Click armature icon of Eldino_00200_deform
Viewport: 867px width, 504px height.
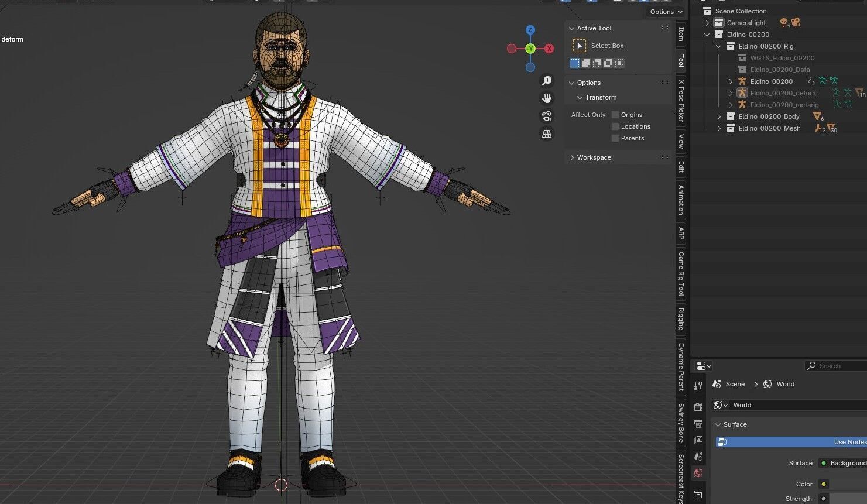coord(742,93)
